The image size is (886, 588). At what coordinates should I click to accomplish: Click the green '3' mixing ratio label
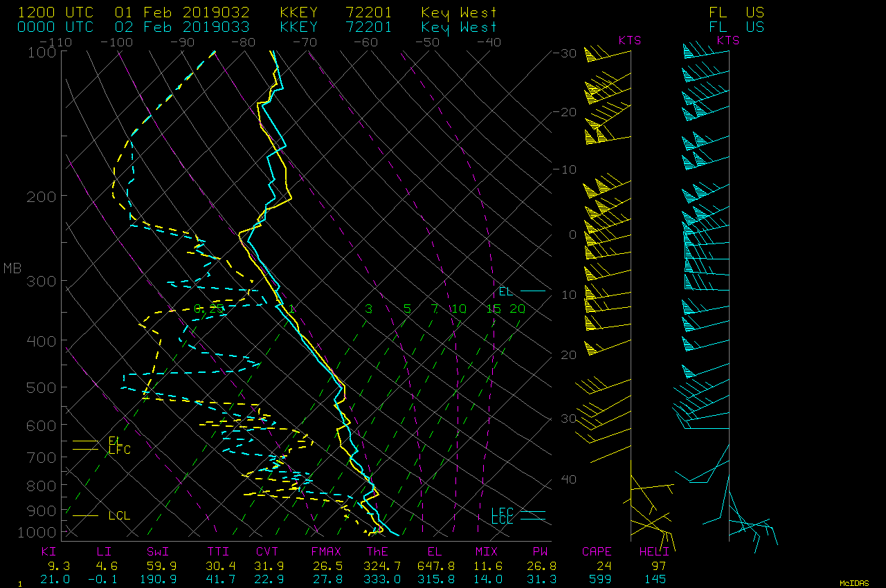pos(369,309)
